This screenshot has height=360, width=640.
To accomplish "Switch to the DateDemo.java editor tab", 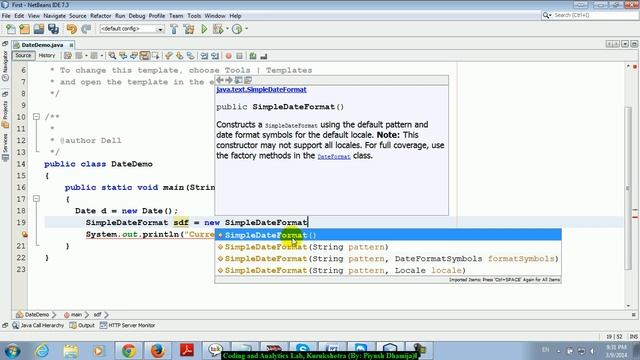I will point(42,45).
